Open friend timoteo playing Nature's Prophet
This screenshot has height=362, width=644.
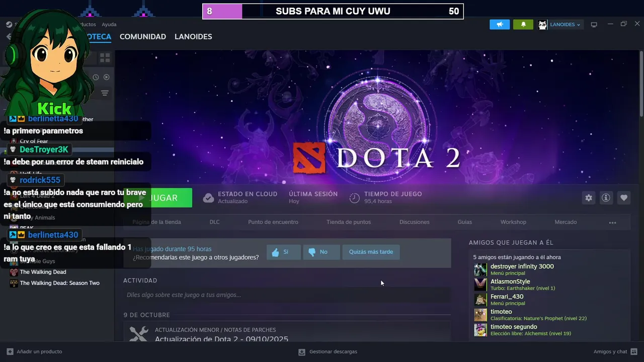(x=501, y=312)
